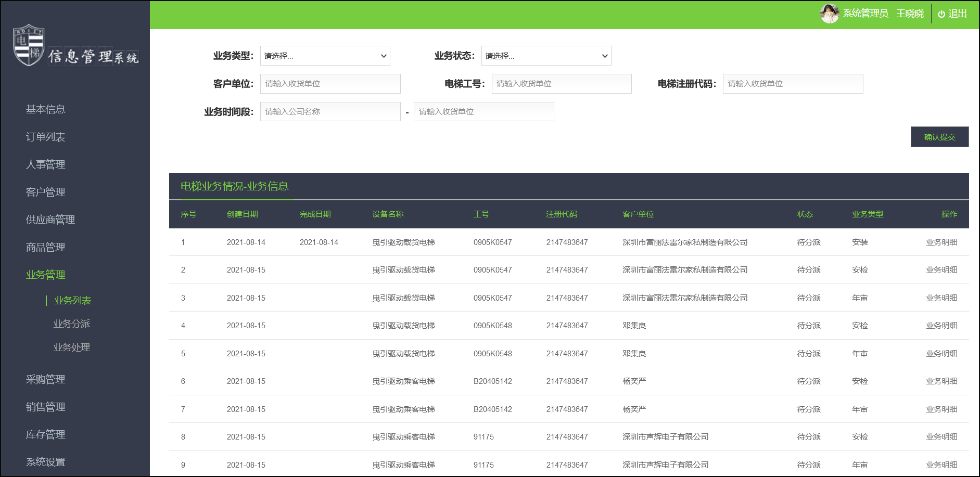The width and height of the screenshot is (980, 477).
Task: Collapse the 业务管理 sidebar menu
Action: (x=46, y=275)
